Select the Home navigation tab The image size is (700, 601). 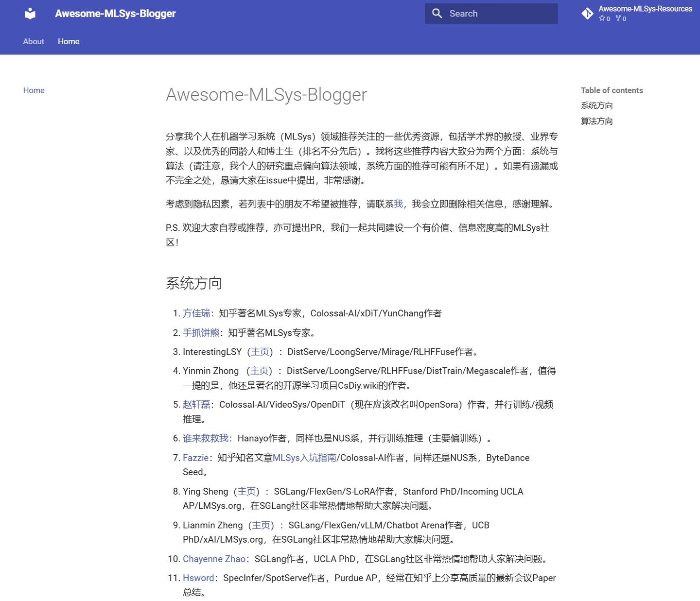[x=69, y=41]
